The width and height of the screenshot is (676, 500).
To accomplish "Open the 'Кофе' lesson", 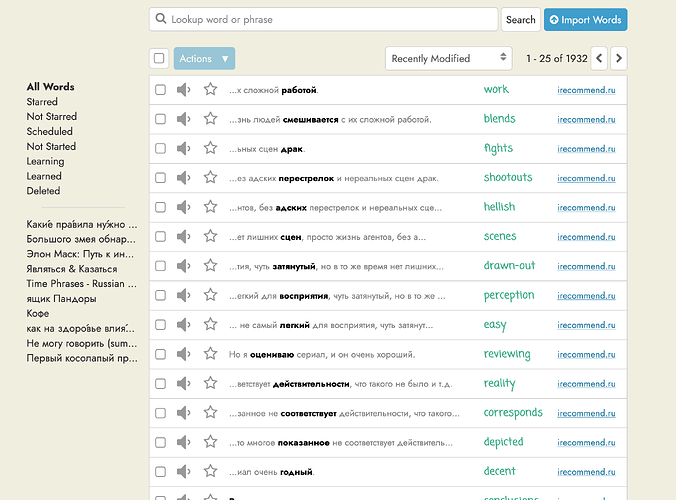I will pos(38,313).
